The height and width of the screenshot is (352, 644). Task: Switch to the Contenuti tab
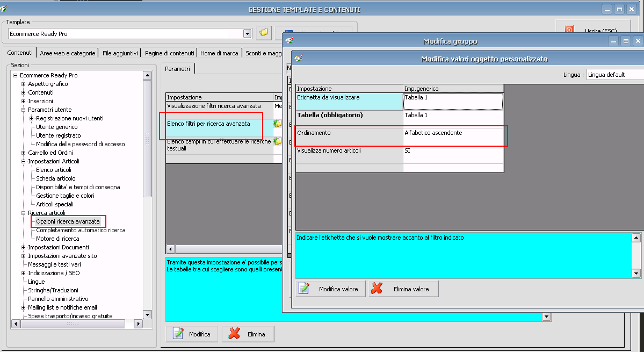coord(20,53)
